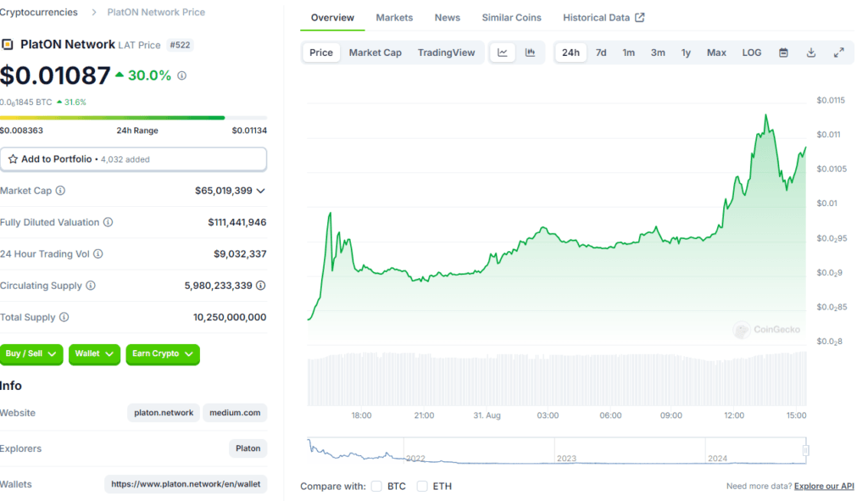This screenshot has width=868, height=501.
Task: Select 3m time range
Action: [658, 53]
